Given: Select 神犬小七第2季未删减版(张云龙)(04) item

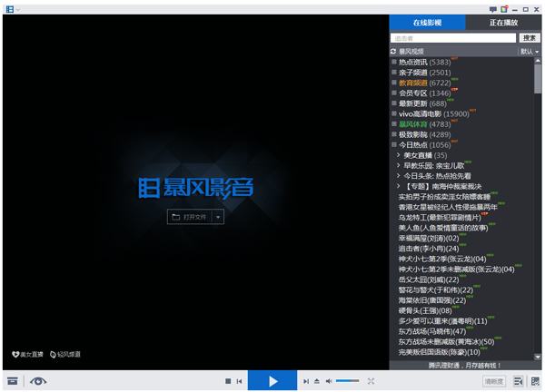Looking at the screenshot, I should (456, 269).
